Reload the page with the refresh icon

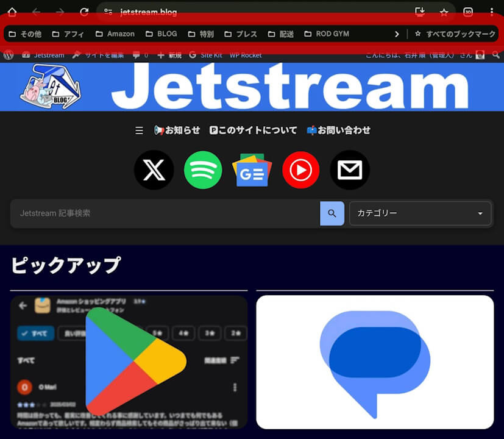[x=83, y=11]
